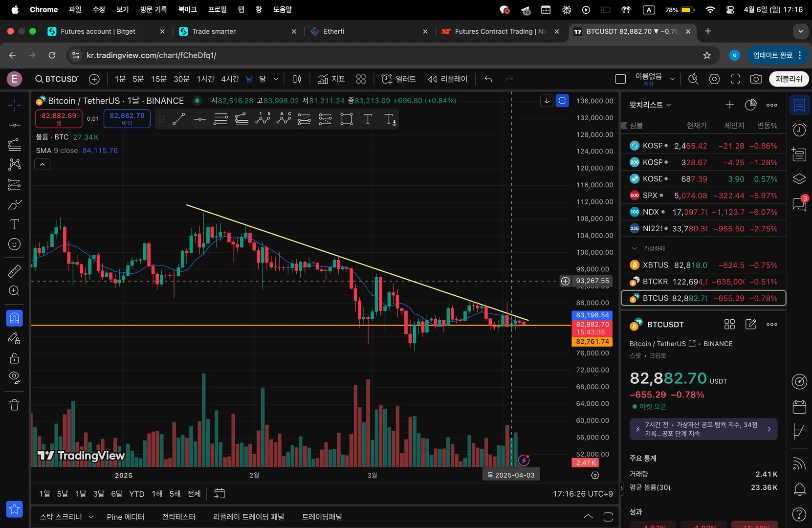Select the ruler measure tool
The height and width of the screenshot is (528, 812).
(x=15, y=270)
